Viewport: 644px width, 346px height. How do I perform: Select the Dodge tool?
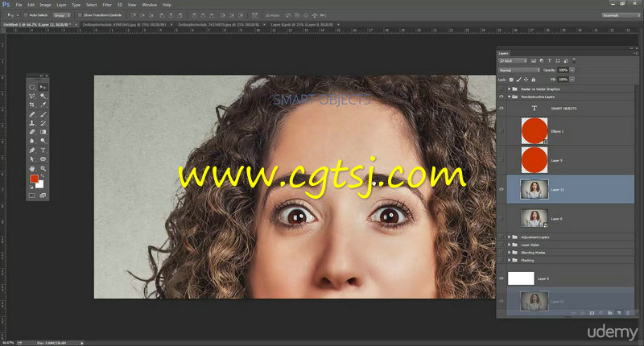43,141
